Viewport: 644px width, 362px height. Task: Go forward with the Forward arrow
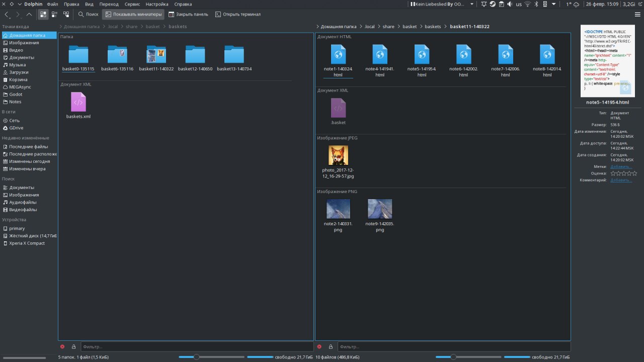(x=18, y=15)
